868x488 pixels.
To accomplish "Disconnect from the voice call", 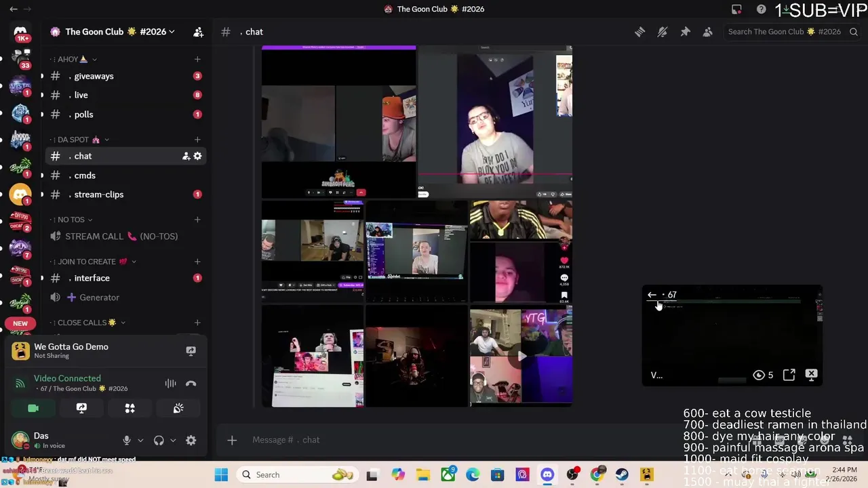I will [x=191, y=384].
